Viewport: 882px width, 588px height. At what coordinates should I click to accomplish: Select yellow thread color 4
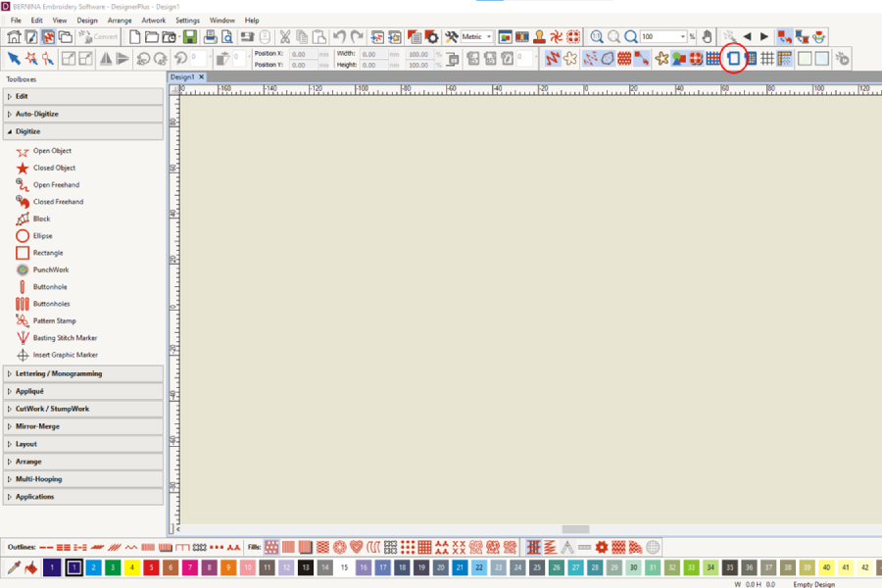click(x=131, y=567)
